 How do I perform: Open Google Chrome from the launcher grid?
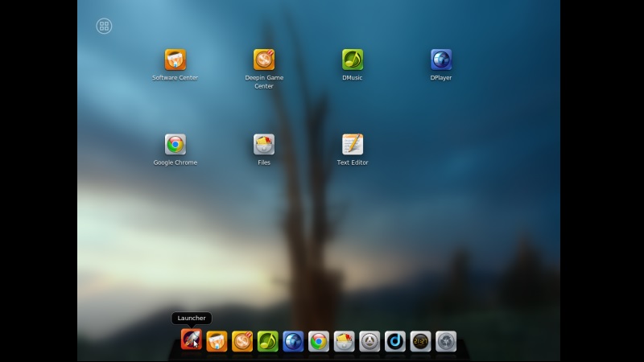[175, 145]
